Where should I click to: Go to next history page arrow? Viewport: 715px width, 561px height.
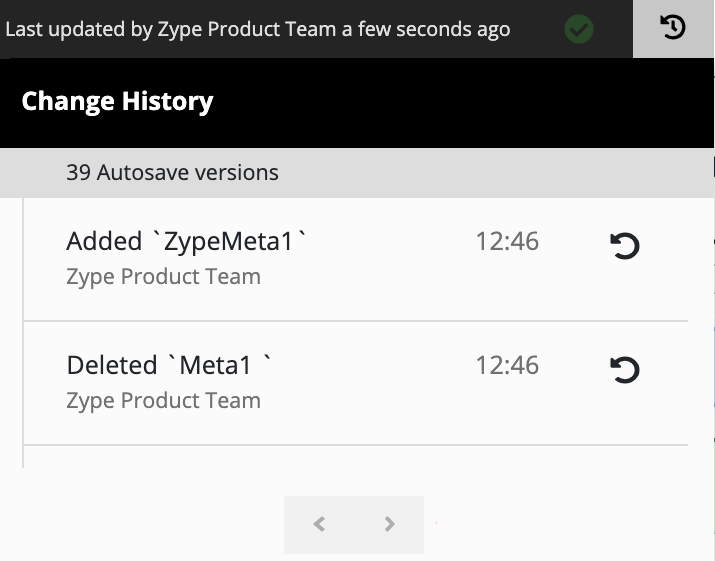(x=389, y=524)
